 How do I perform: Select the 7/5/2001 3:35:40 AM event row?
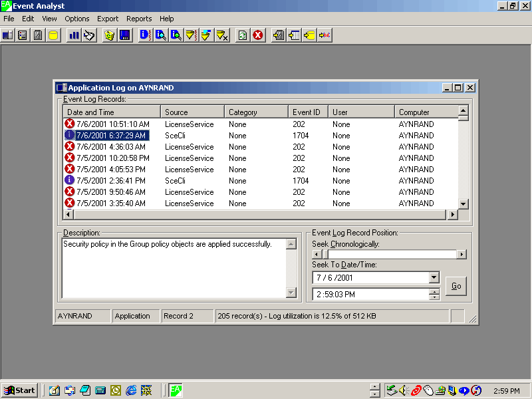tap(260, 203)
